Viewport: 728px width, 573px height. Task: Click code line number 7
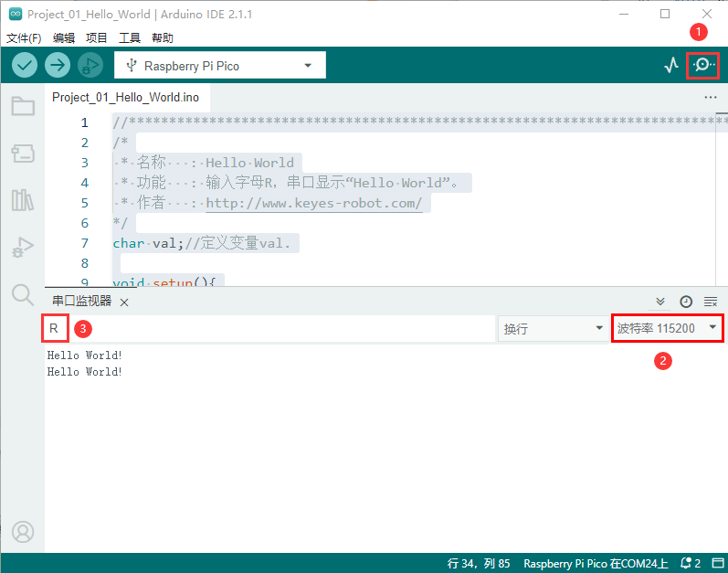tap(85, 243)
